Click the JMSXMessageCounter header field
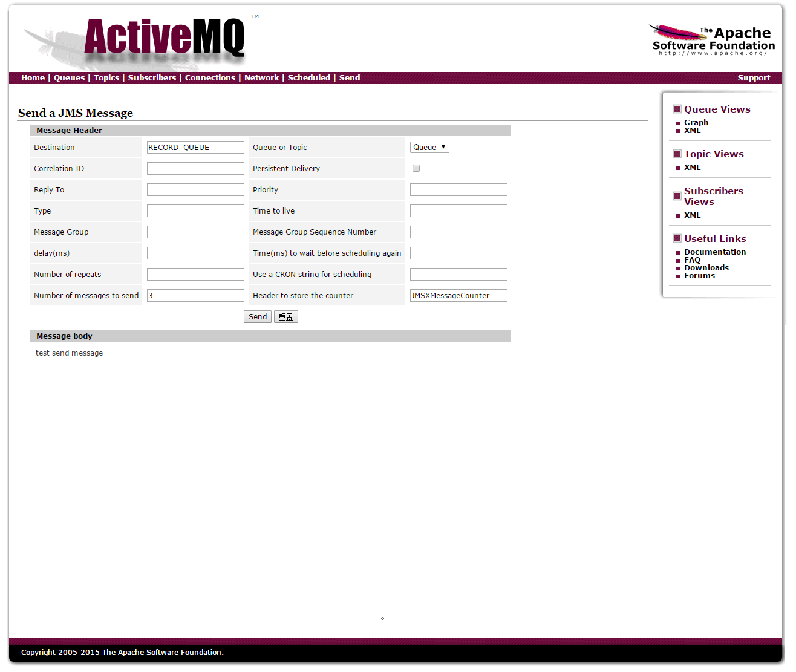 458,295
